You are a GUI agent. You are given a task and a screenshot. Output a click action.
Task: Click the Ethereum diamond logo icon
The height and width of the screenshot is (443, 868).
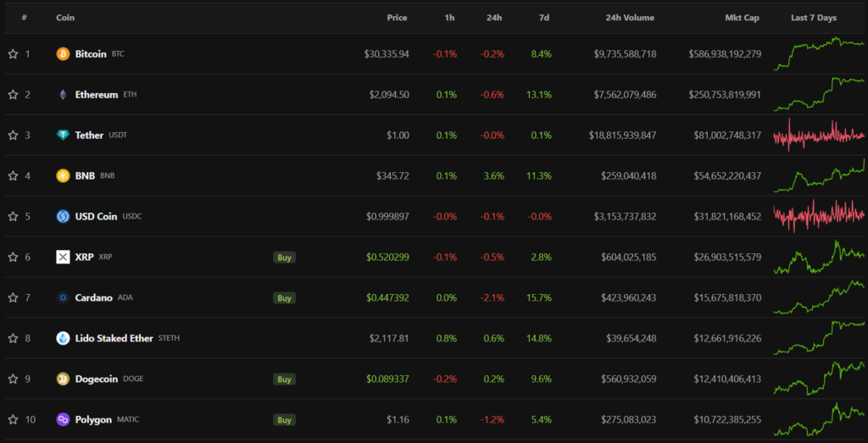coord(63,95)
